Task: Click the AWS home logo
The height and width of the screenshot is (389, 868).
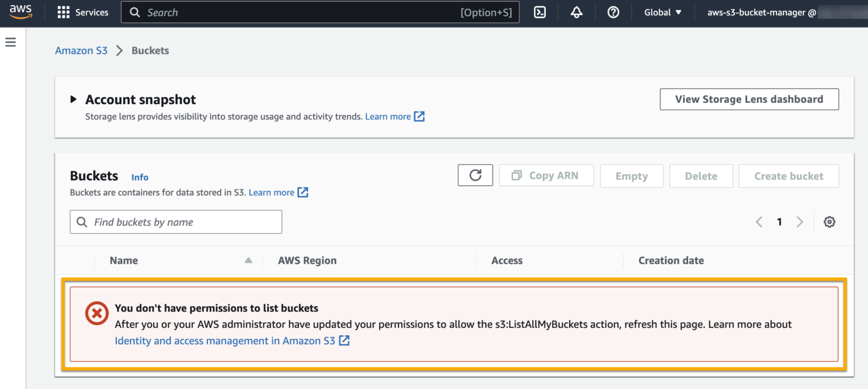Action: (20, 12)
